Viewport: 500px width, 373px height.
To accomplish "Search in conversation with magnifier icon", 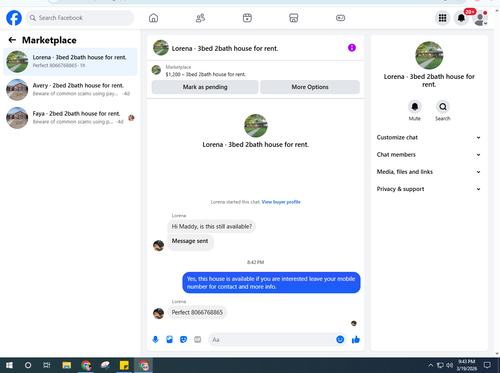I will coord(443,107).
